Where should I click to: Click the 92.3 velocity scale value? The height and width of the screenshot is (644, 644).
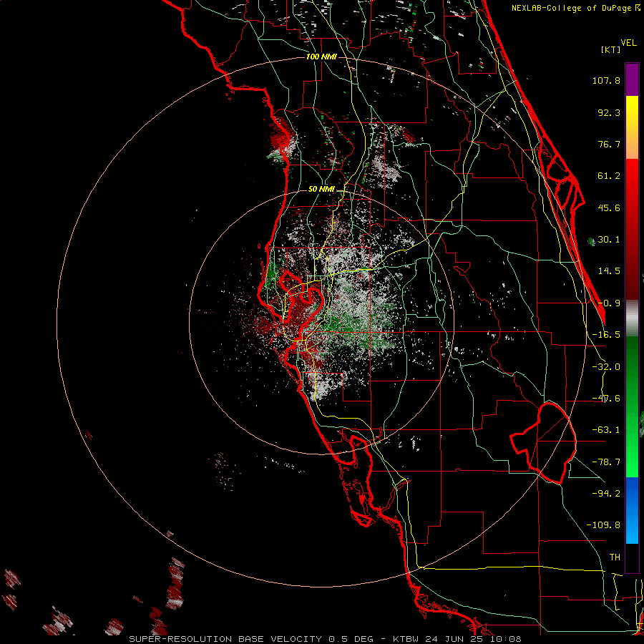click(x=609, y=112)
